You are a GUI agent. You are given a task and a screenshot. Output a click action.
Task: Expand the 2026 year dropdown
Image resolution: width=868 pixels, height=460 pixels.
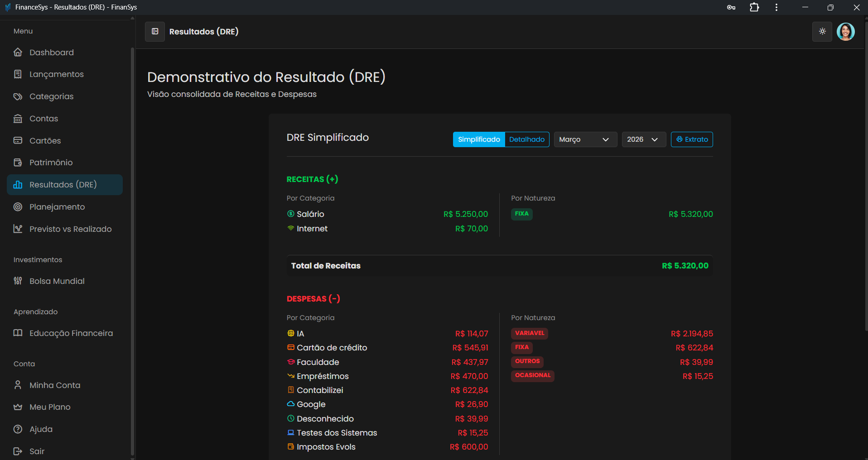pyautogui.click(x=643, y=139)
